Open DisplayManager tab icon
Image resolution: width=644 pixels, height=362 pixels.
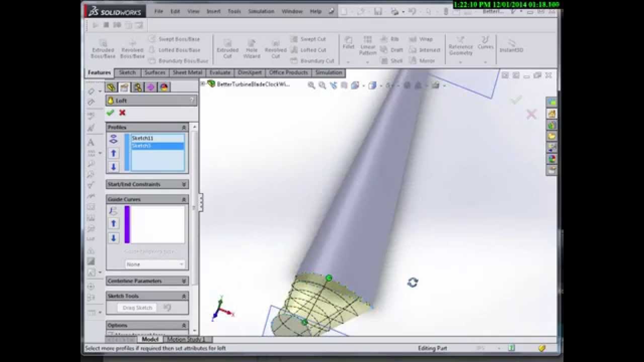[x=164, y=87]
